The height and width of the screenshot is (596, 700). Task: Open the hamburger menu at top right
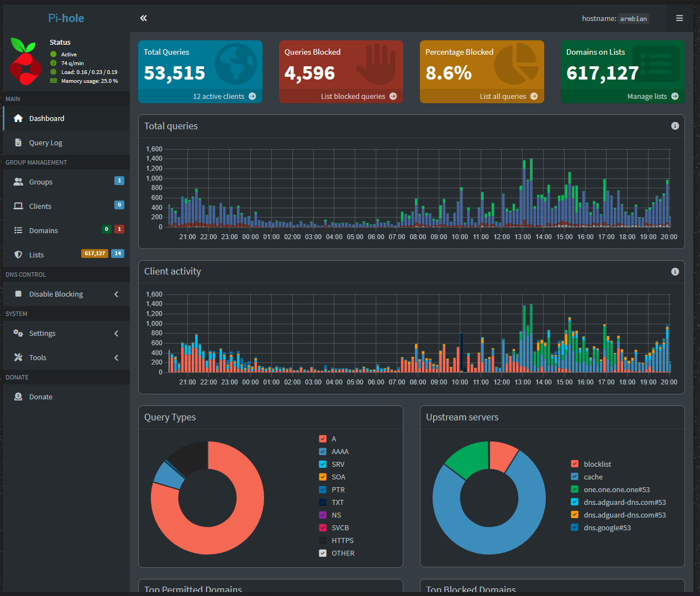point(679,18)
